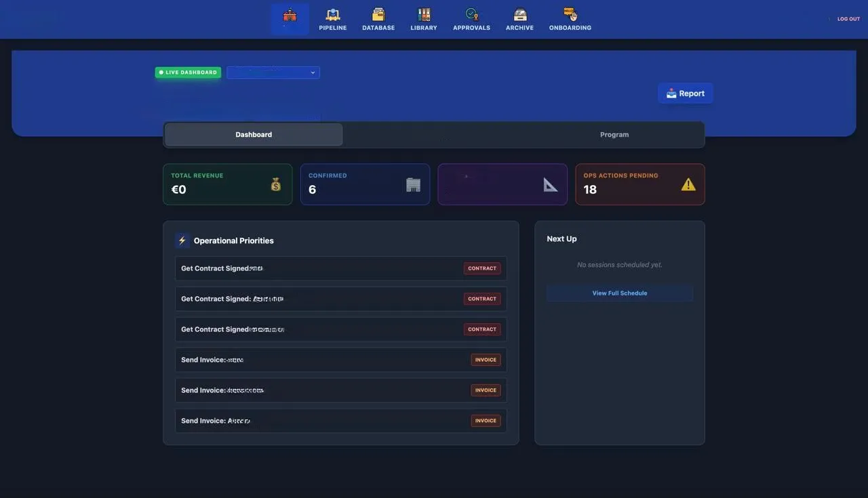Open the Library books icon
The image size is (868, 498).
click(x=424, y=14)
